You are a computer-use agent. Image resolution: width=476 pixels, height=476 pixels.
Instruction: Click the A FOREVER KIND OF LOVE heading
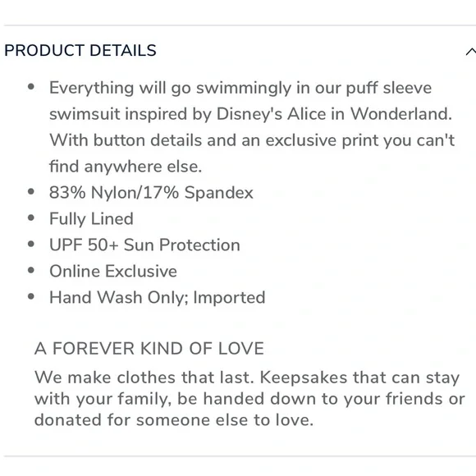(149, 348)
